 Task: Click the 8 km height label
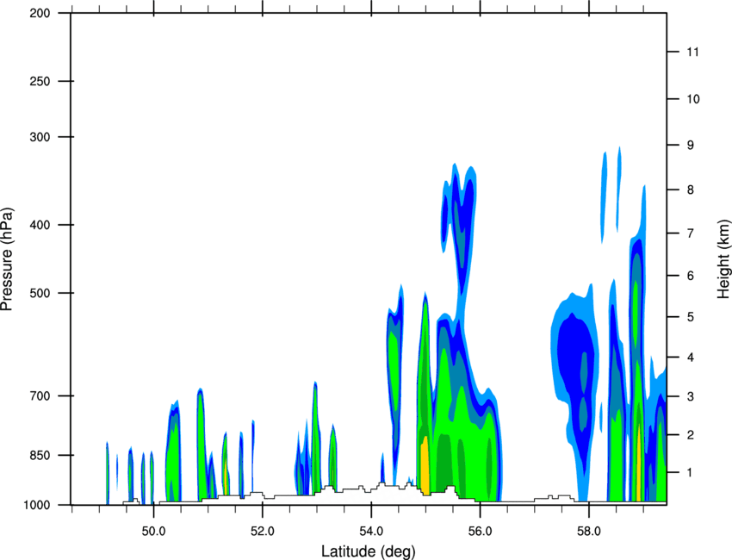click(x=691, y=190)
